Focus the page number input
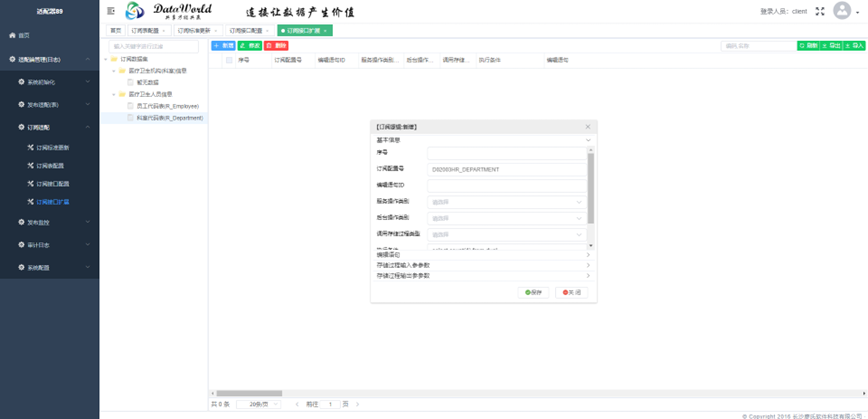The height and width of the screenshot is (419, 868). (x=330, y=405)
